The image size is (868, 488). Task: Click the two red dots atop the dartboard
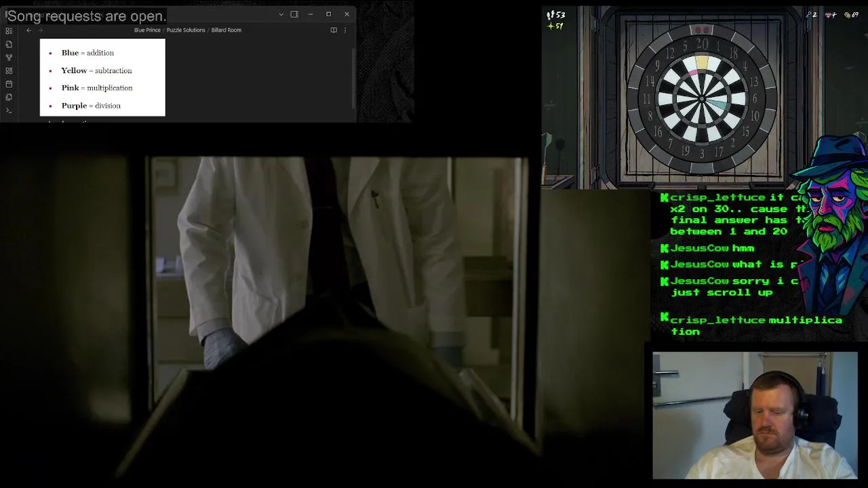702,30
